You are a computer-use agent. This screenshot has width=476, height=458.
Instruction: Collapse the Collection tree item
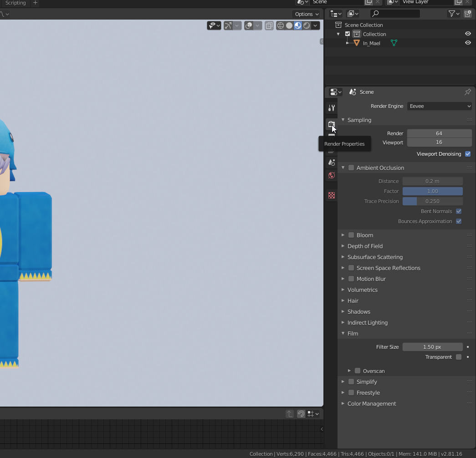tap(338, 34)
